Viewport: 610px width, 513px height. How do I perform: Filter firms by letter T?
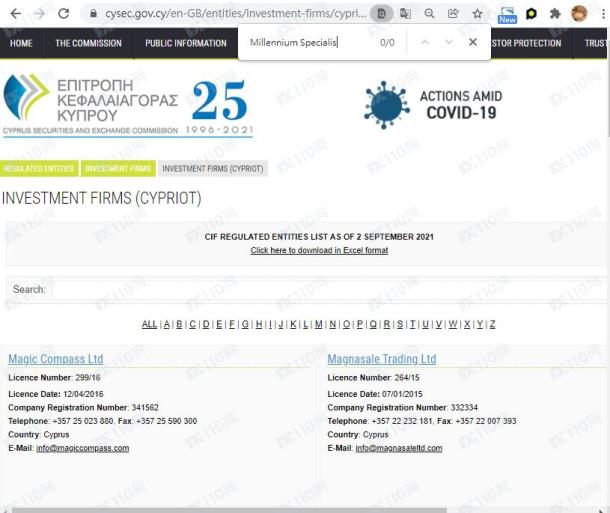click(412, 324)
